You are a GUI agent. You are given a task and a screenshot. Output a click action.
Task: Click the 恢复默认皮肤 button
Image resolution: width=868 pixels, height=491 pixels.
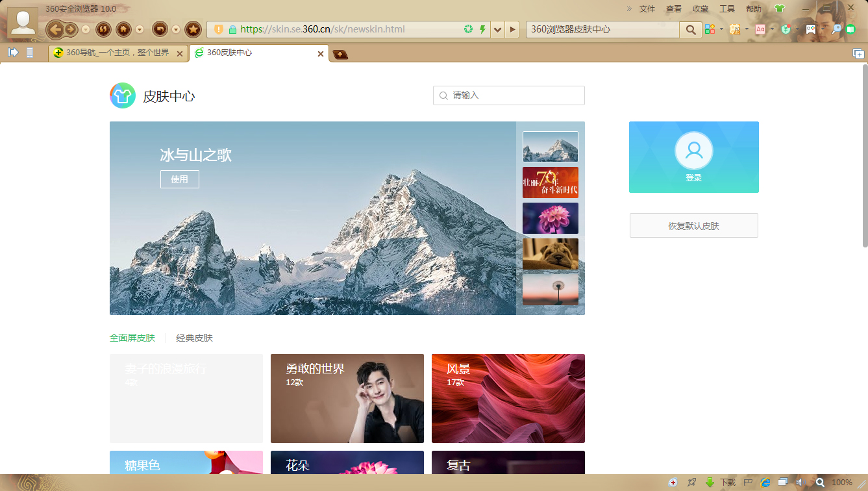694,225
